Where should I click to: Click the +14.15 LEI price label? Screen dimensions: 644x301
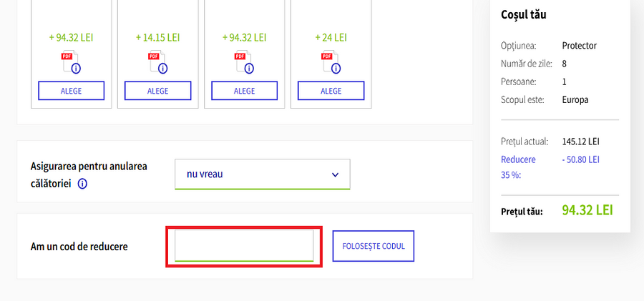pos(158,37)
